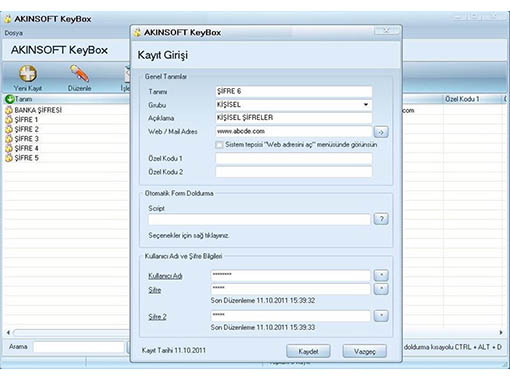Click the button beside the Şifre field
Image resolution: width=510 pixels, height=380 pixels.
point(381,289)
